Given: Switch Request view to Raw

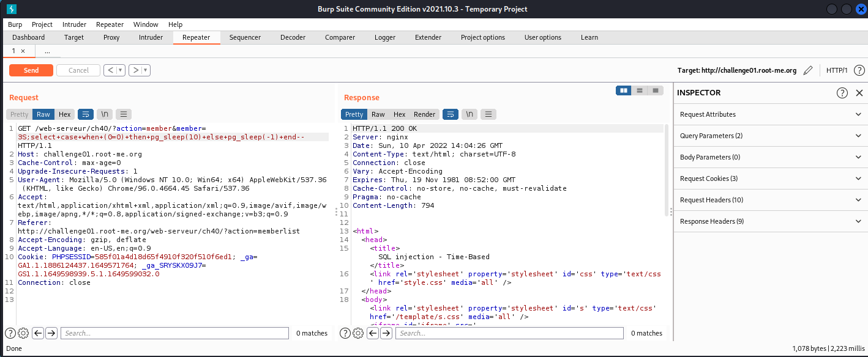Looking at the screenshot, I should [43, 114].
